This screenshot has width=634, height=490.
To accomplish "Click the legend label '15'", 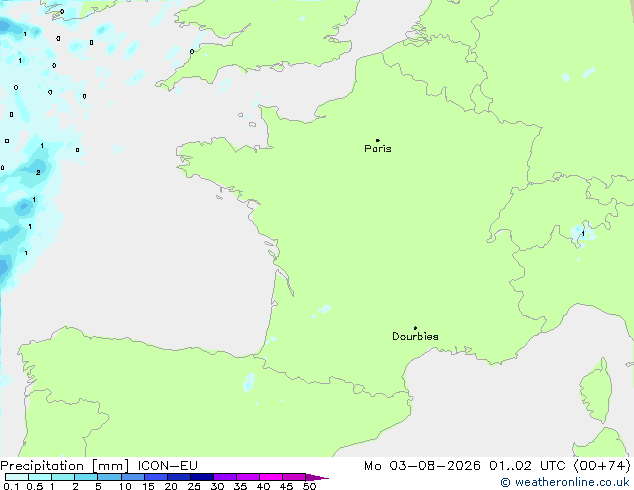I will pos(148,486).
